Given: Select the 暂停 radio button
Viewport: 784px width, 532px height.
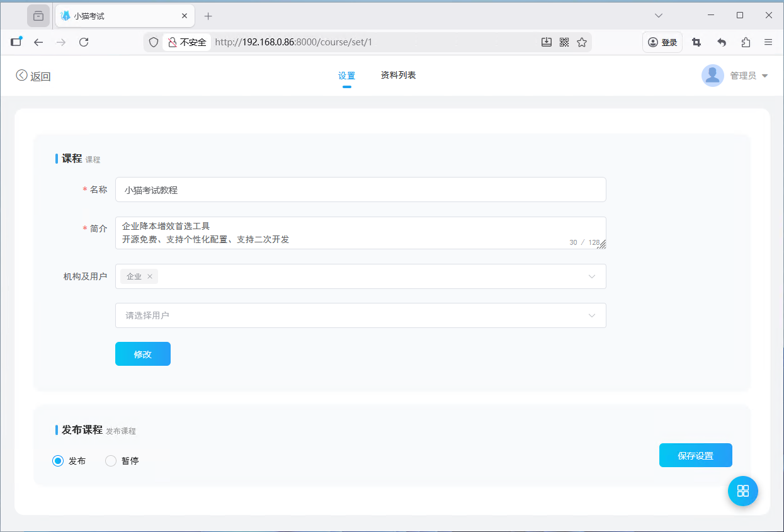Looking at the screenshot, I should coord(111,461).
